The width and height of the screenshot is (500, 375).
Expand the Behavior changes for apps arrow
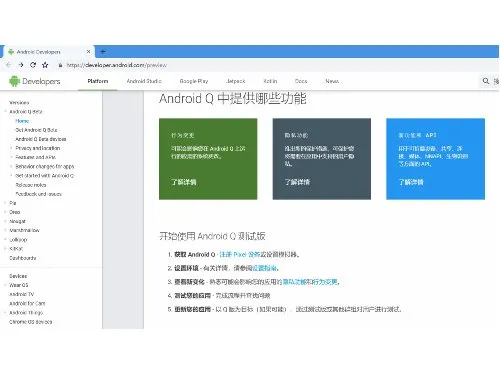tap(11, 166)
